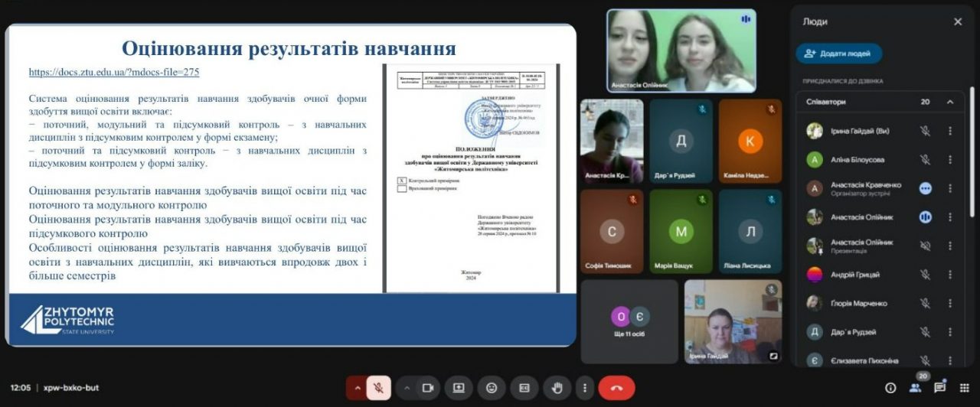The image size is (980, 407).
Task: Open options menu for Аліна Білоусова
Action: click(950, 160)
